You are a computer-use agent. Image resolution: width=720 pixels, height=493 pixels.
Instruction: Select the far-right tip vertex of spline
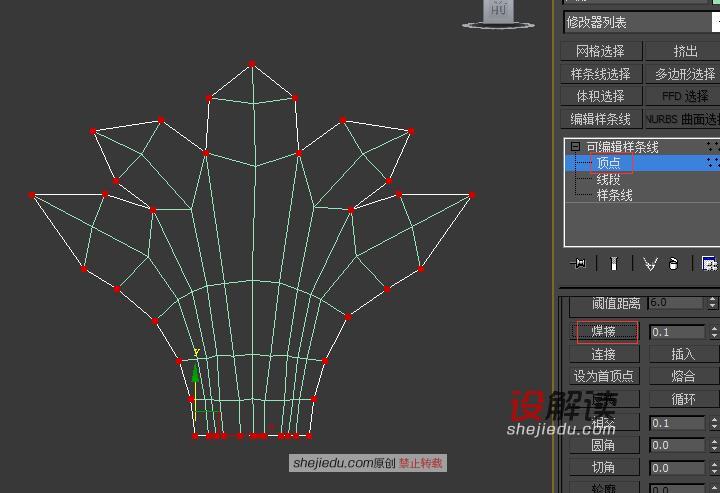pos(472,195)
